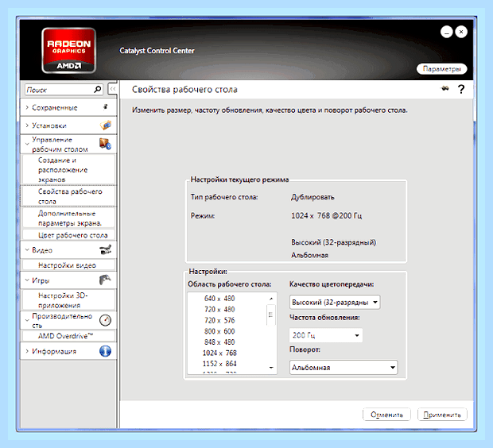Image resolution: width=493 pixels, height=448 pixels.
Task: Click the Установки folder icon
Action: (106, 125)
